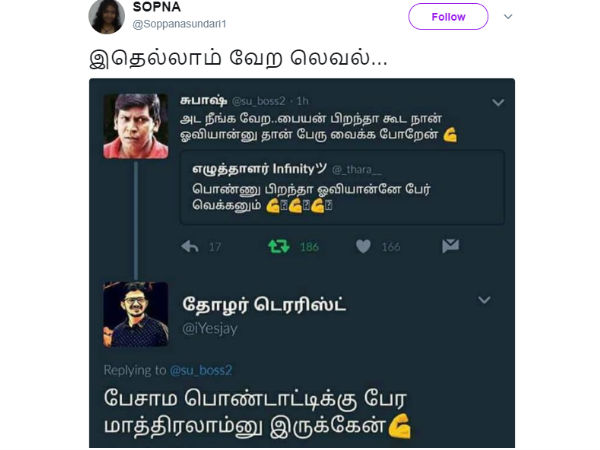The image size is (600, 450).
Task: Click the green retweet icon
Action: click(x=279, y=246)
